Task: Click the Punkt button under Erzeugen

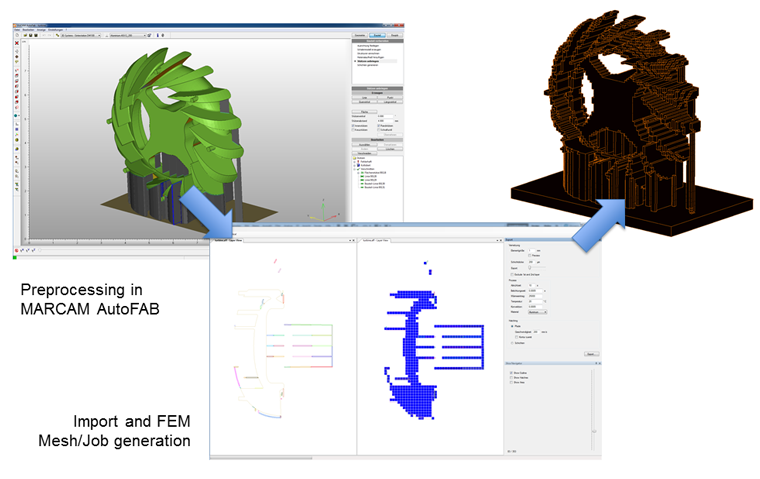Action: [390, 97]
